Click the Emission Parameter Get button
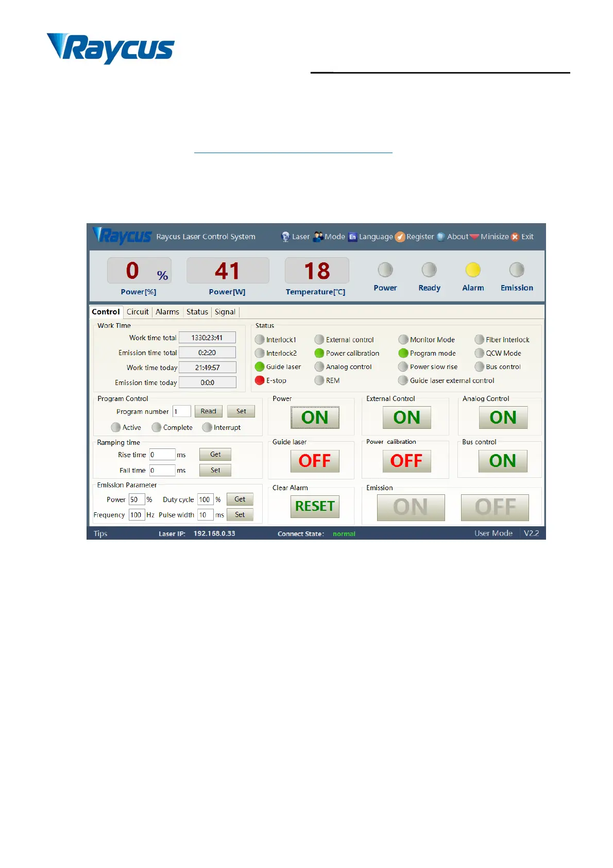This screenshot has width=613, height=868. click(240, 499)
